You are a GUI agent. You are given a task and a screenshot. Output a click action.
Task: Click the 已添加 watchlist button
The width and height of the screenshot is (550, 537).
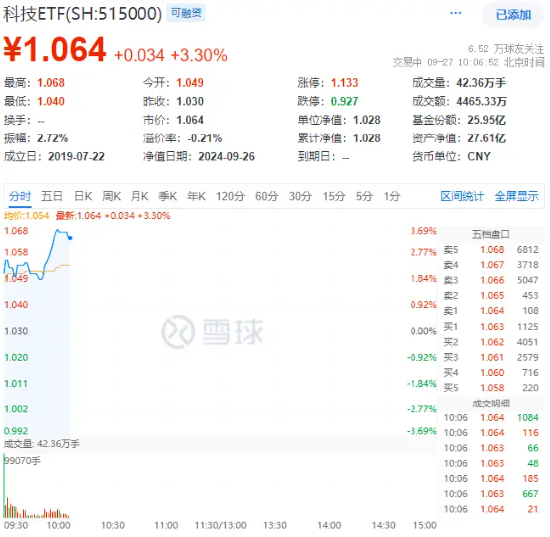pos(513,15)
